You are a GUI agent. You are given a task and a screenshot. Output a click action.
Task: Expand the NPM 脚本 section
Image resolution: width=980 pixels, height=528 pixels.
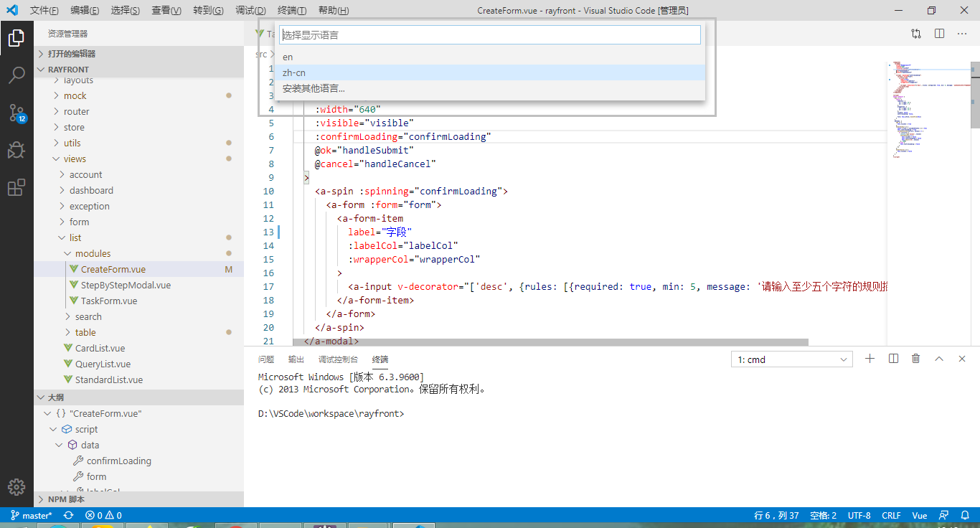point(138,499)
